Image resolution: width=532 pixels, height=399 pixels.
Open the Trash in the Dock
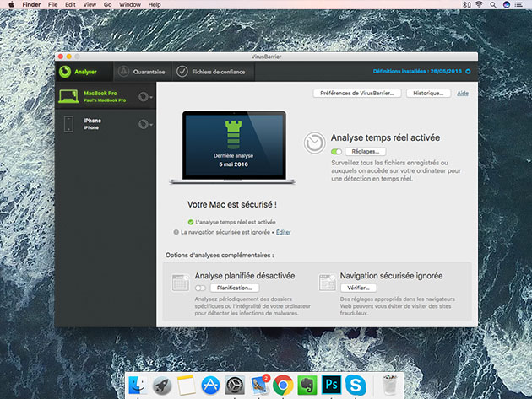(x=389, y=385)
